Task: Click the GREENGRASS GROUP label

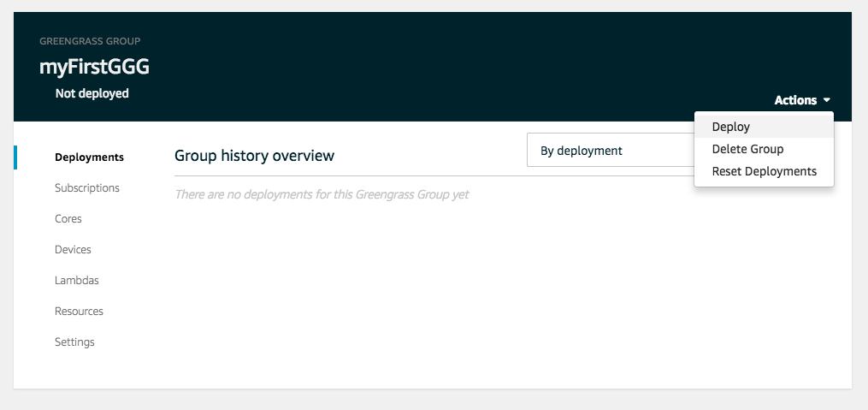Action: [x=90, y=41]
